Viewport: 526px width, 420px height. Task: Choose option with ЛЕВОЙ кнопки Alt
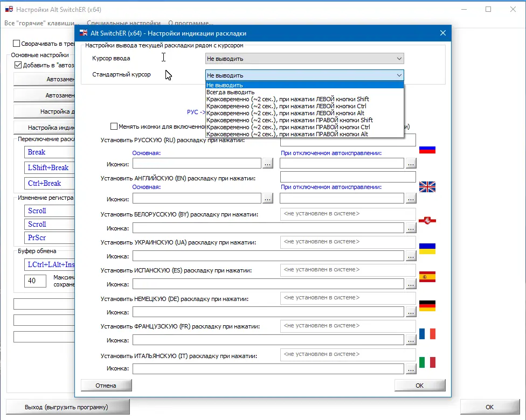(x=304, y=113)
